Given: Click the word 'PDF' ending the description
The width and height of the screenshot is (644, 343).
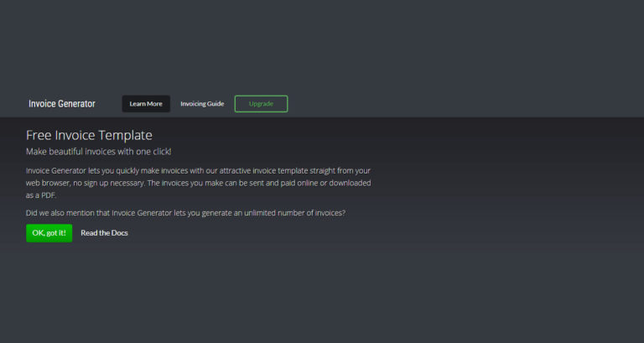Looking at the screenshot, I should (48, 195).
